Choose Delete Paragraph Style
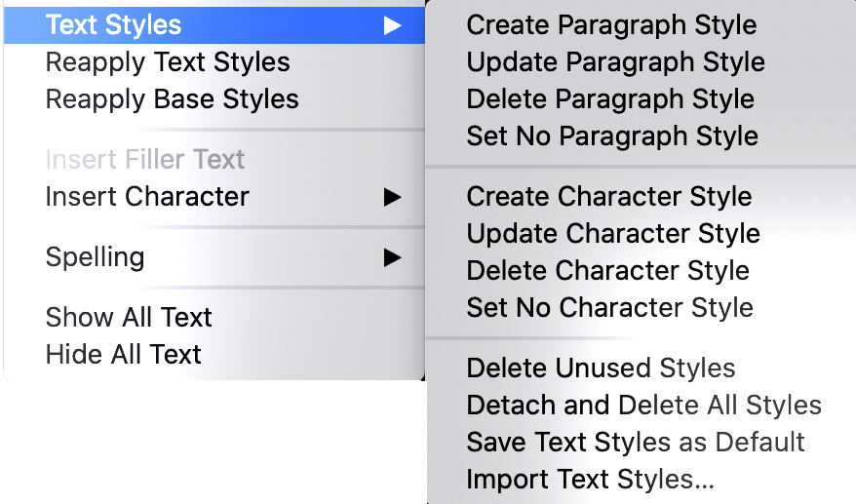856x504 pixels. coord(610,99)
